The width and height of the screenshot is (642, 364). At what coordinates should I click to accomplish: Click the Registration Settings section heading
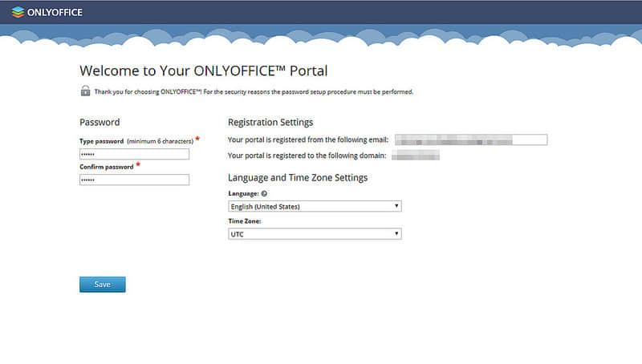click(x=270, y=123)
